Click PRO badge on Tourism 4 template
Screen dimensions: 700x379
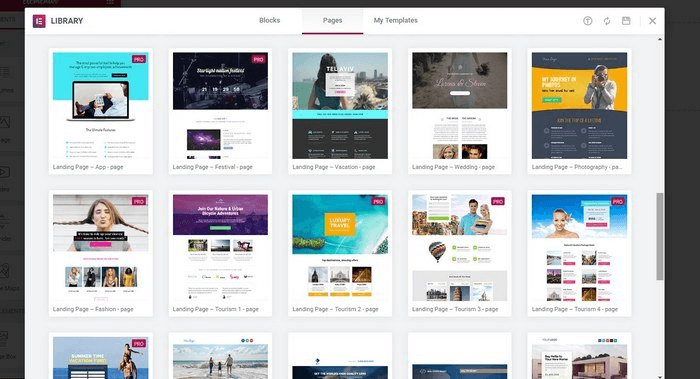(x=617, y=201)
